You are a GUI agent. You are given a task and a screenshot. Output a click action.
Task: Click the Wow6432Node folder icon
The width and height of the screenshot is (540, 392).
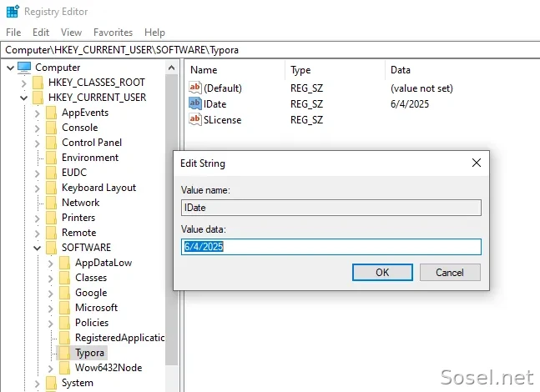(65, 368)
